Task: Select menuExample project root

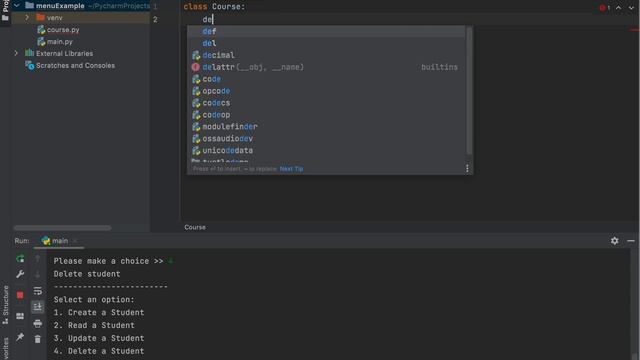Action: click(x=60, y=6)
